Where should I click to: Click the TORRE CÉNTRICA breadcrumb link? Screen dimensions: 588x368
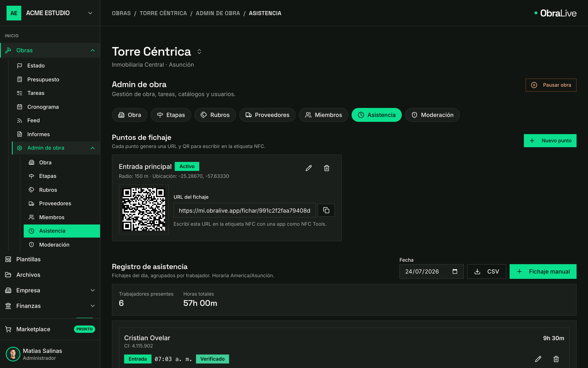(x=163, y=13)
